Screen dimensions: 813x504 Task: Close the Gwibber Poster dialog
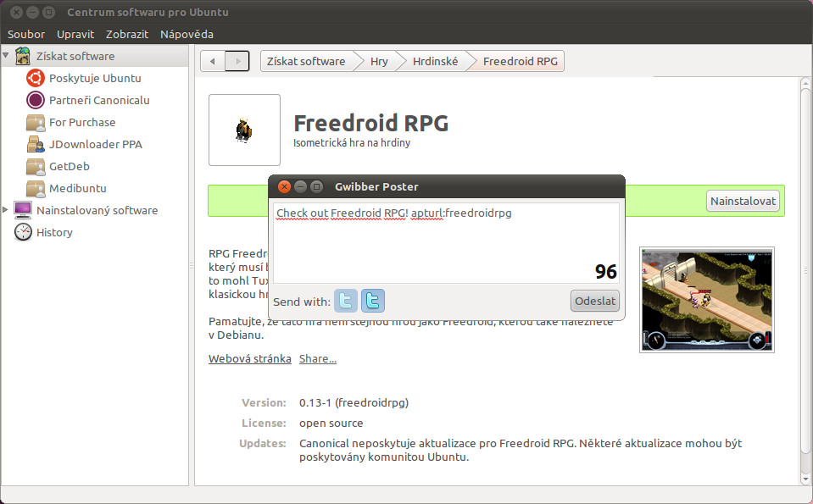(284, 186)
